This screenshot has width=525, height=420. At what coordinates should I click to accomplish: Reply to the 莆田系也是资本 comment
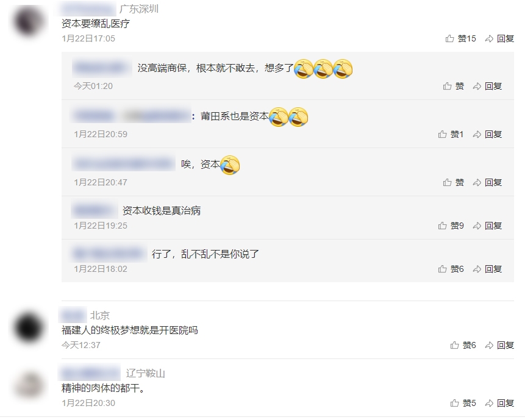coord(487,134)
